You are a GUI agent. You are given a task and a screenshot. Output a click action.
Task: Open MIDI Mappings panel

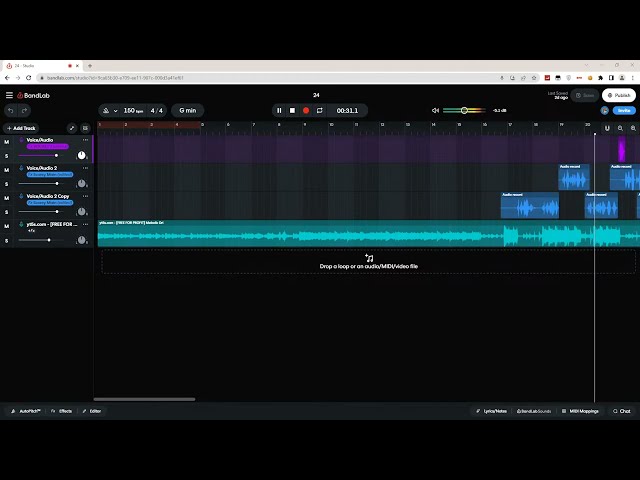coord(580,411)
